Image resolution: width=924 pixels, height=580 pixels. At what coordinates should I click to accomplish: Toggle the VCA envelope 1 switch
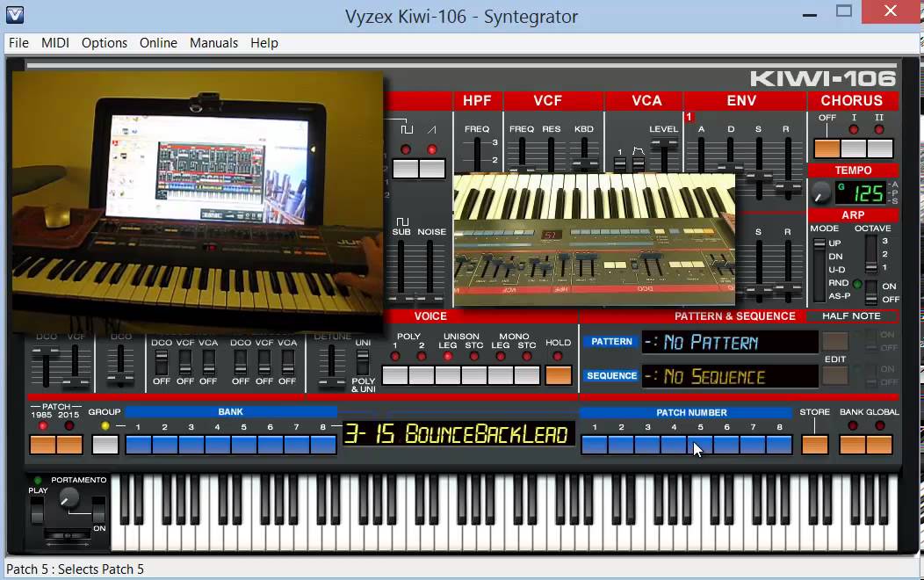pyautogui.click(x=619, y=163)
